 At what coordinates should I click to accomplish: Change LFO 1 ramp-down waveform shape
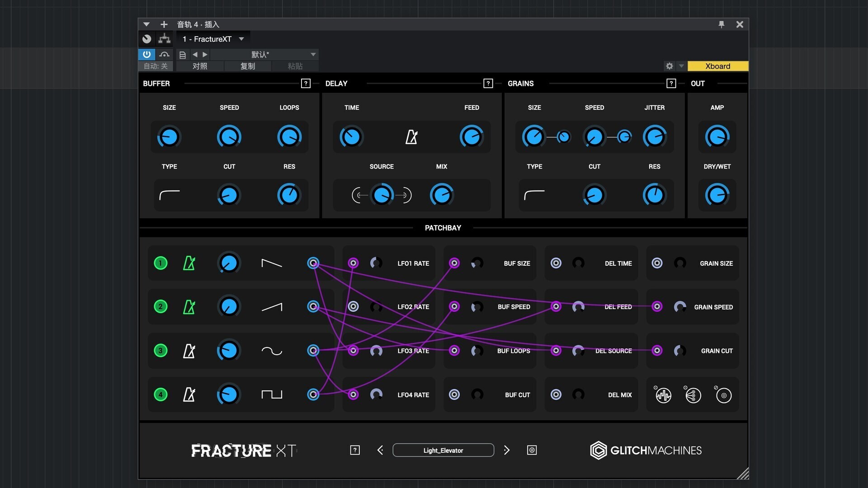272,263
